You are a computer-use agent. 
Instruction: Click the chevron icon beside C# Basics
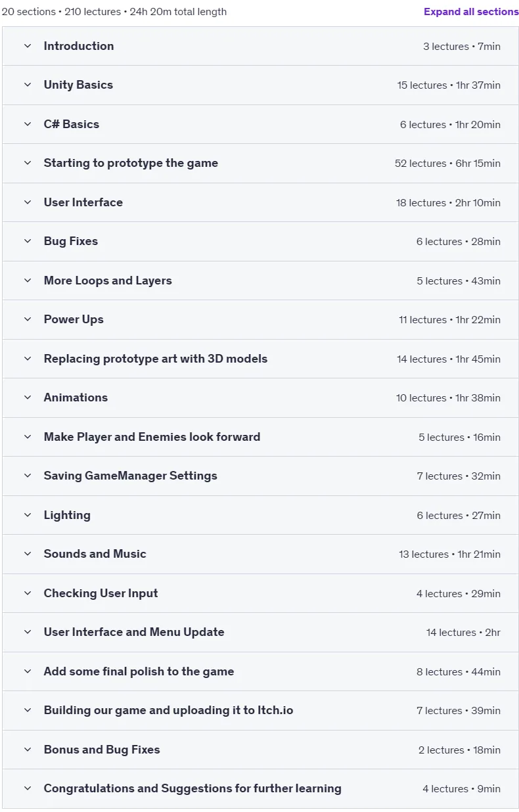[28, 124]
